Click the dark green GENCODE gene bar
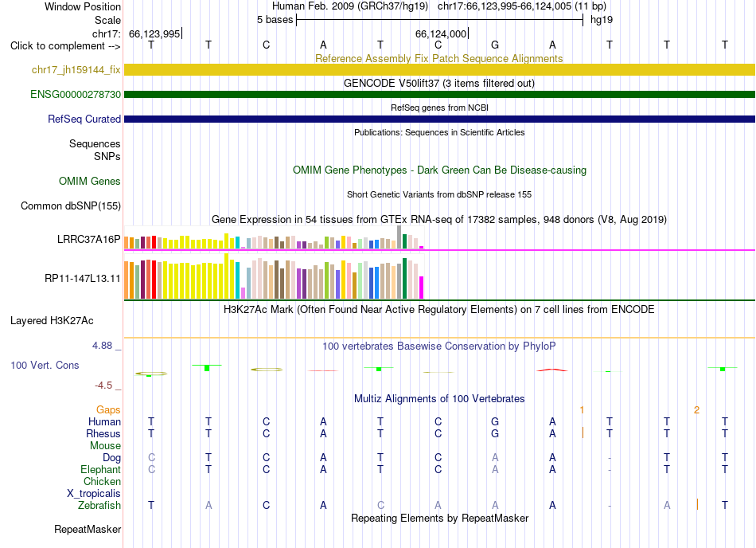756x548 pixels. coord(439,94)
